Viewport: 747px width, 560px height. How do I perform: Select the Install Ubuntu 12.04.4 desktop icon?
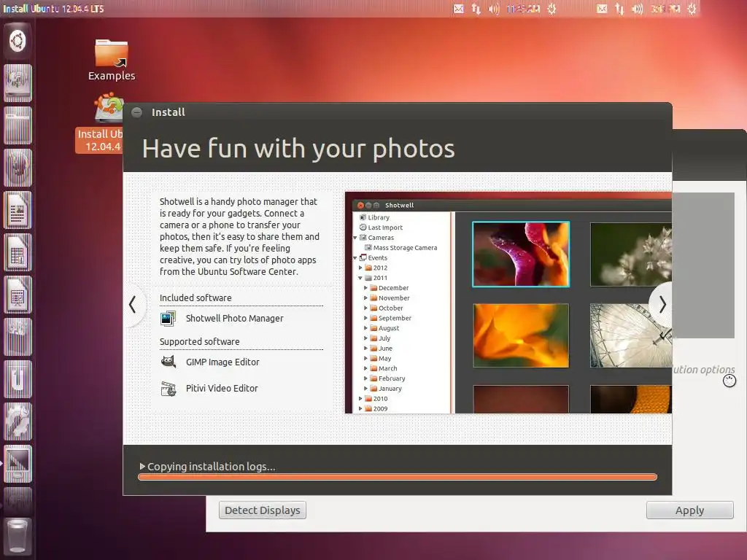[x=99, y=122]
